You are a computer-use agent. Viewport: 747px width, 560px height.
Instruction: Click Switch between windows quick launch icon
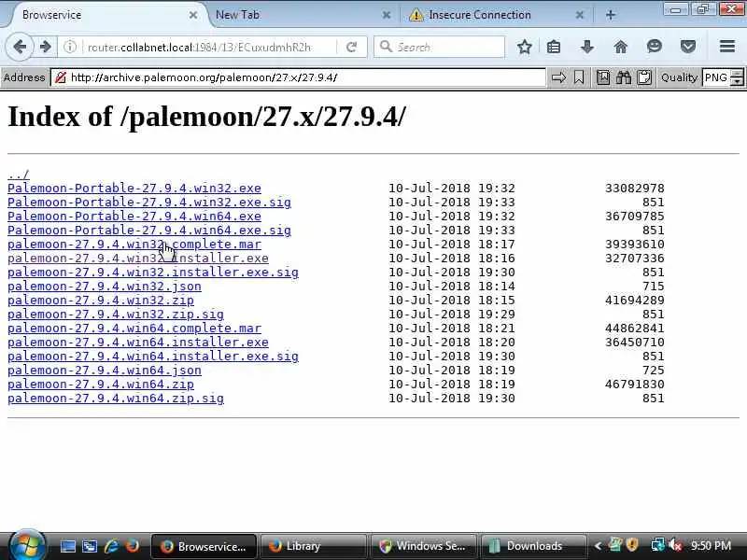(90, 546)
